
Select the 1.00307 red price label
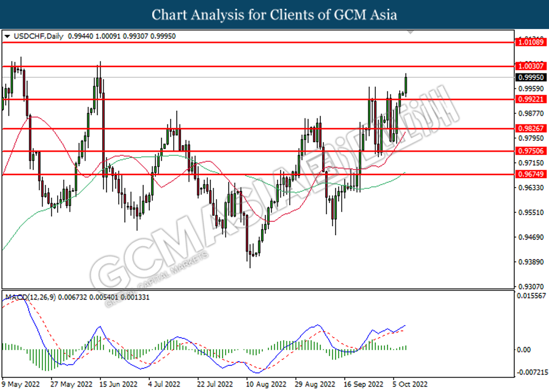pos(531,66)
